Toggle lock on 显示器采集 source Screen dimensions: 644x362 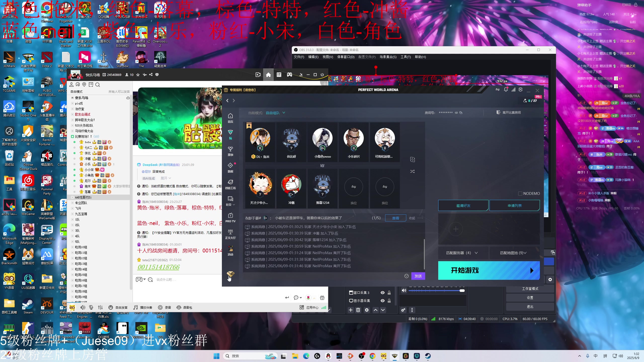pyautogui.click(x=389, y=301)
